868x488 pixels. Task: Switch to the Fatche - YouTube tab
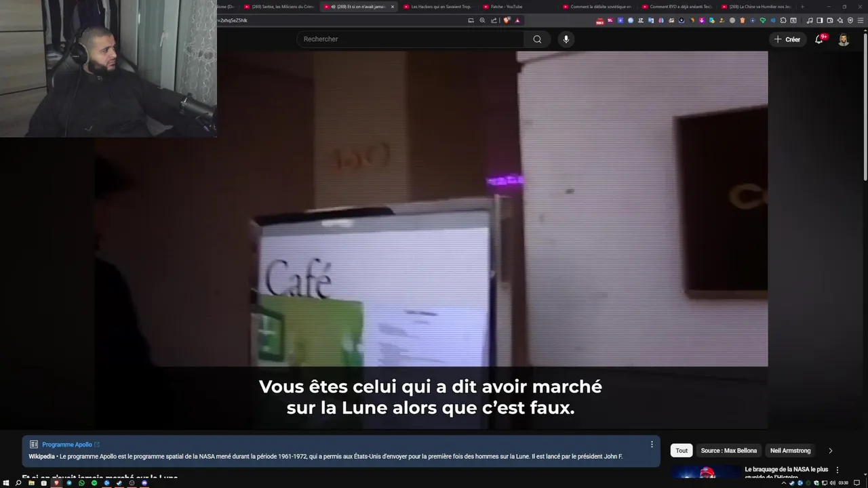click(515, 7)
